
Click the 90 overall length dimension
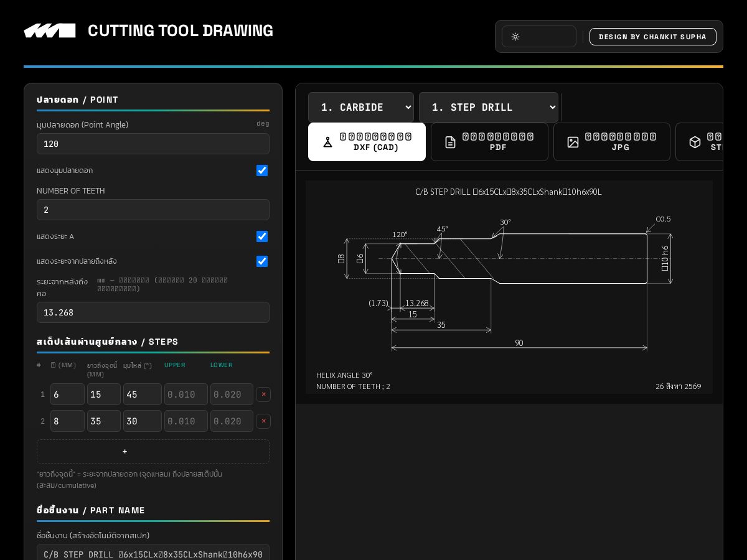point(519,343)
